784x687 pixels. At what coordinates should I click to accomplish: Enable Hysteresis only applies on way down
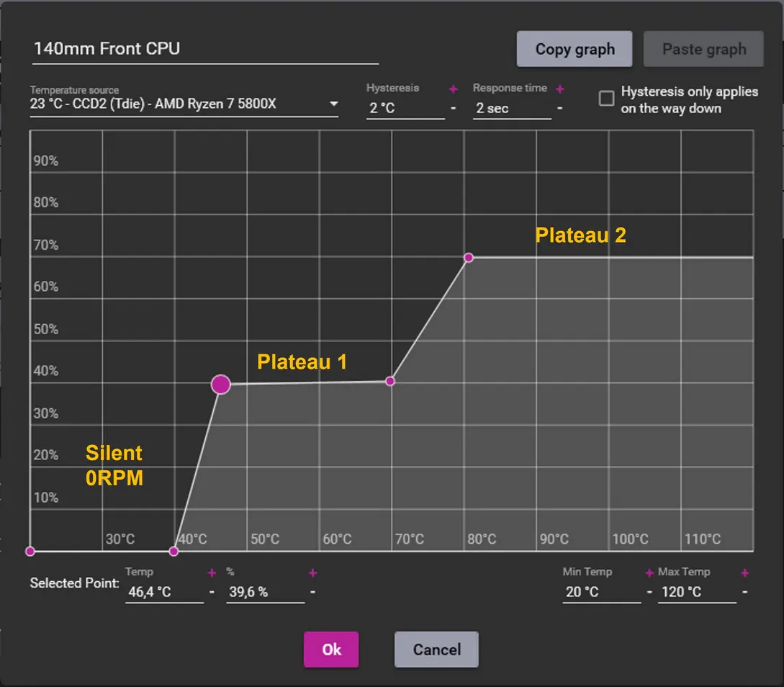607,99
